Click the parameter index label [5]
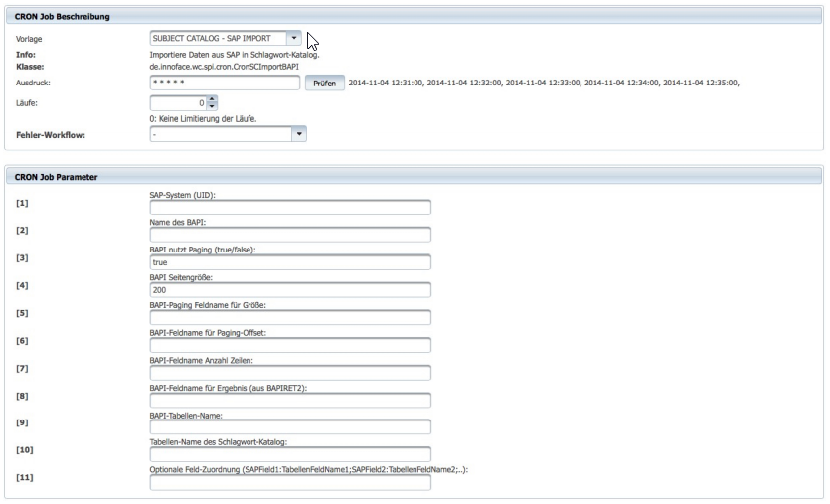The width and height of the screenshot is (830, 504). click(22, 313)
